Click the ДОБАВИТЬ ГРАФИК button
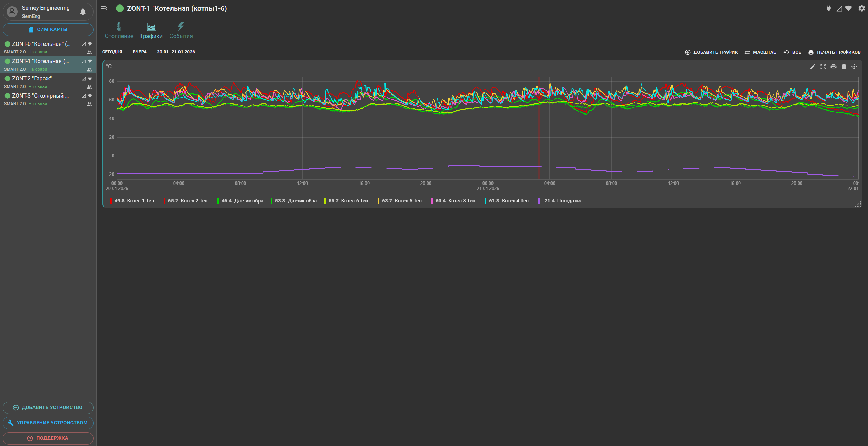Image resolution: width=868 pixels, height=446 pixels. click(711, 52)
